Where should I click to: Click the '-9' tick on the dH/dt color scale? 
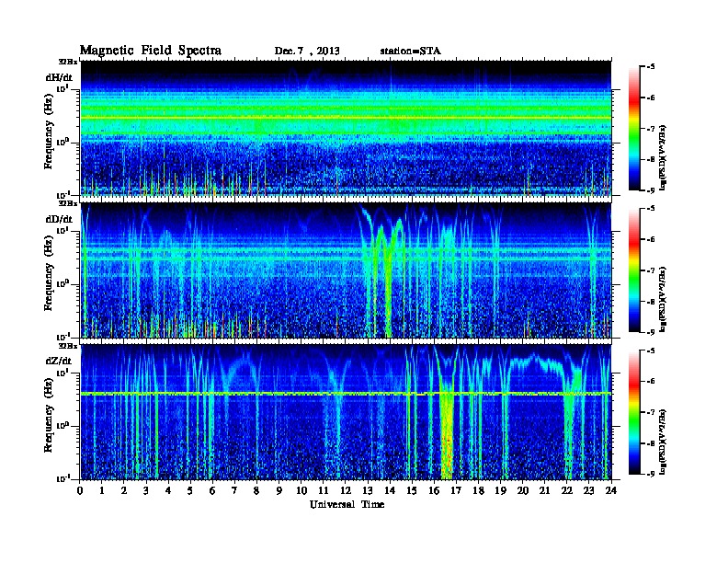651,190
